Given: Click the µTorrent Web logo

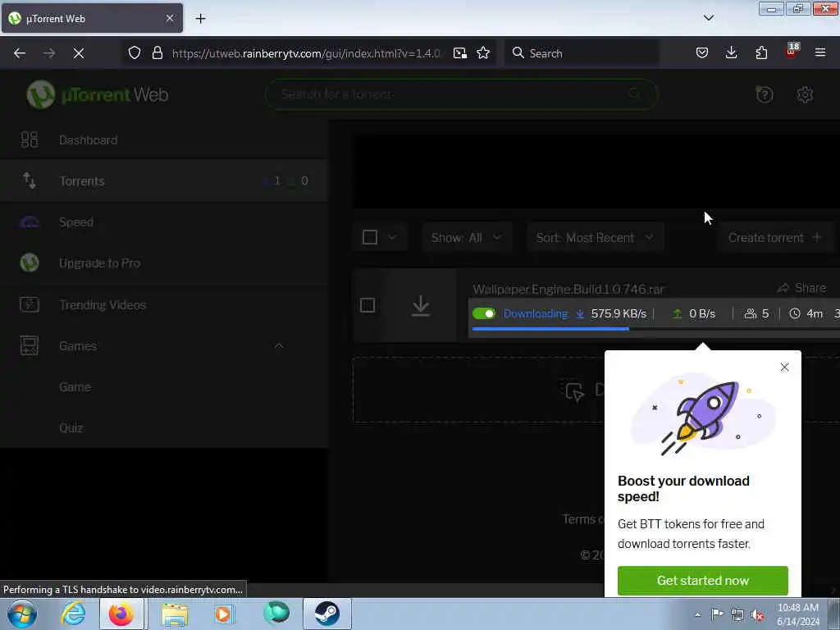Looking at the screenshot, I should tap(98, 95).
